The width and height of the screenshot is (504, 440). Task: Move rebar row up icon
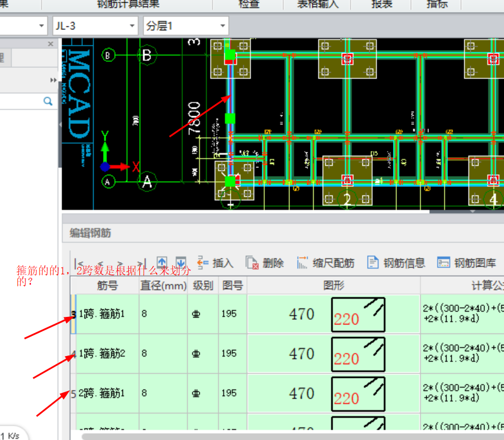point(162,263)
